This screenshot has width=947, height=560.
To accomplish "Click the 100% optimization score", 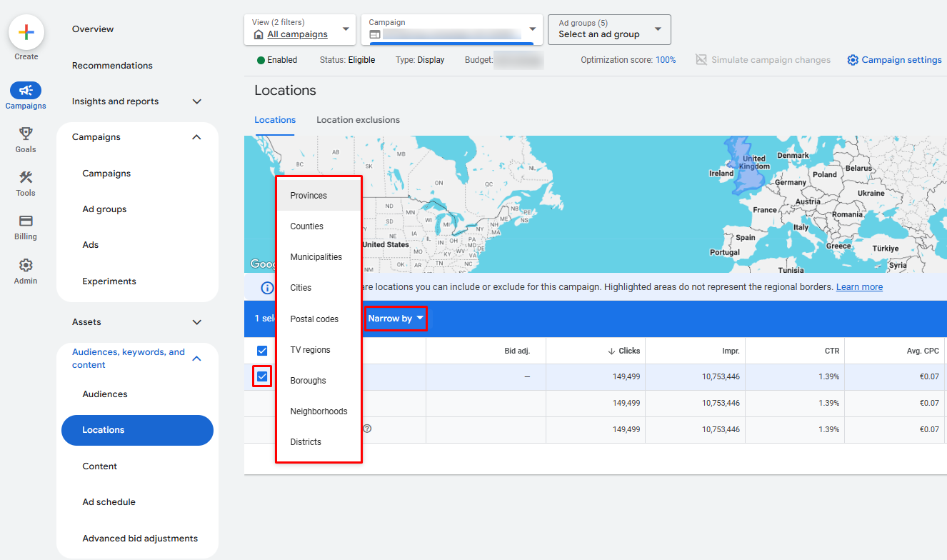I will (666, 60).
